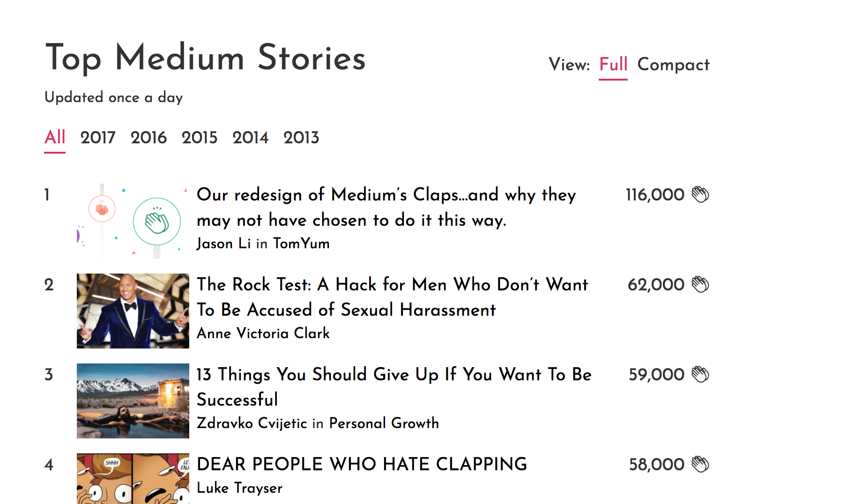Select the All filter tab
Screen dimensions: 846x504
(54, 137)
